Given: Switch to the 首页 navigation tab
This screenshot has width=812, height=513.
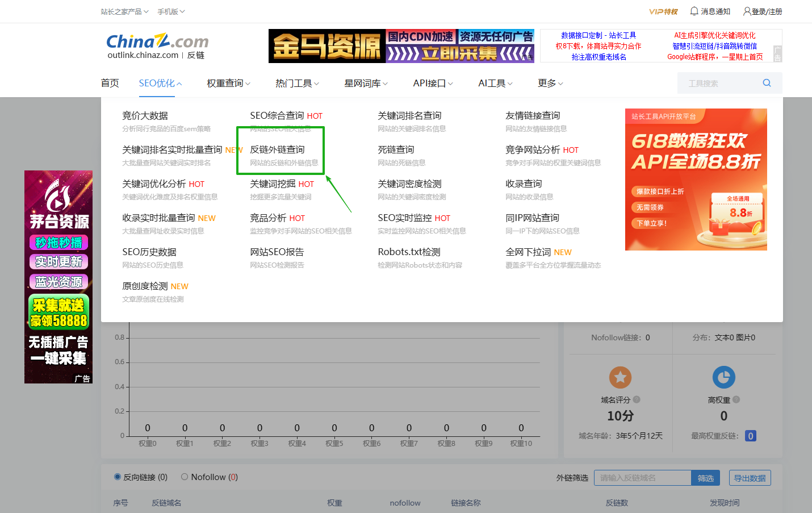Looking at the screenshot, I should click(110, 83).
